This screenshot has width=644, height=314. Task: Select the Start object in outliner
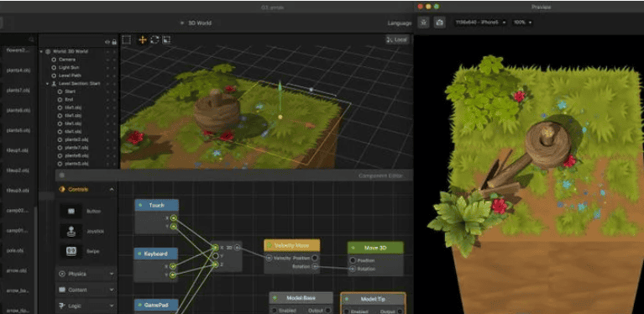[x=71, y=92]
